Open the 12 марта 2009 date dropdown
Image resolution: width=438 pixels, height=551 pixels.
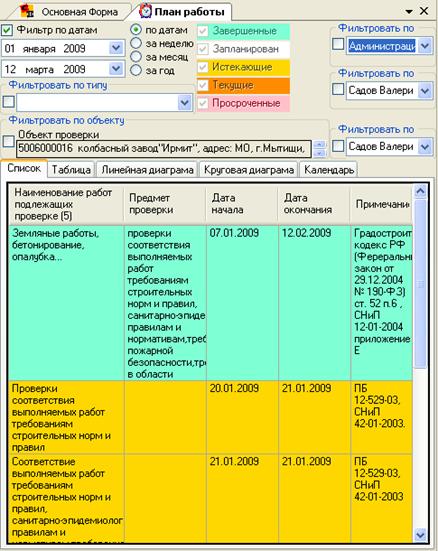(116, 69)
